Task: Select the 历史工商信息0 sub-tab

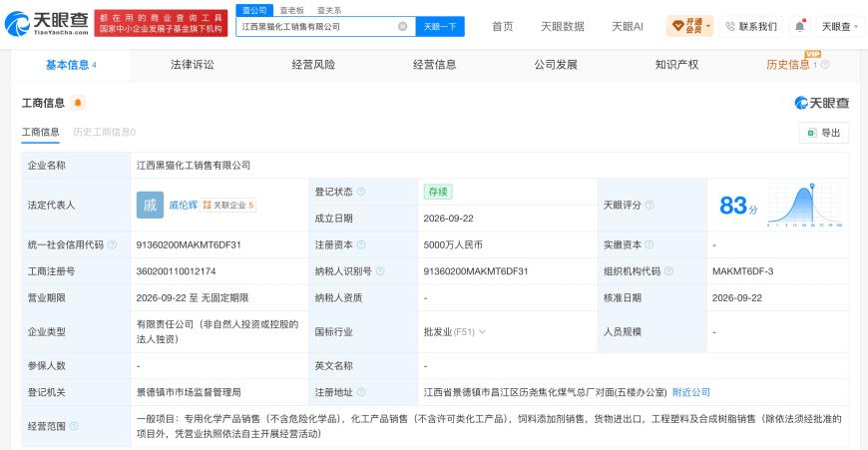Action: [x=104, y=133]
